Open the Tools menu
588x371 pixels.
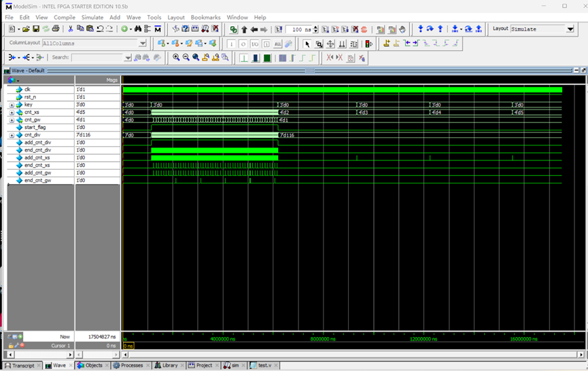(154, 17)
